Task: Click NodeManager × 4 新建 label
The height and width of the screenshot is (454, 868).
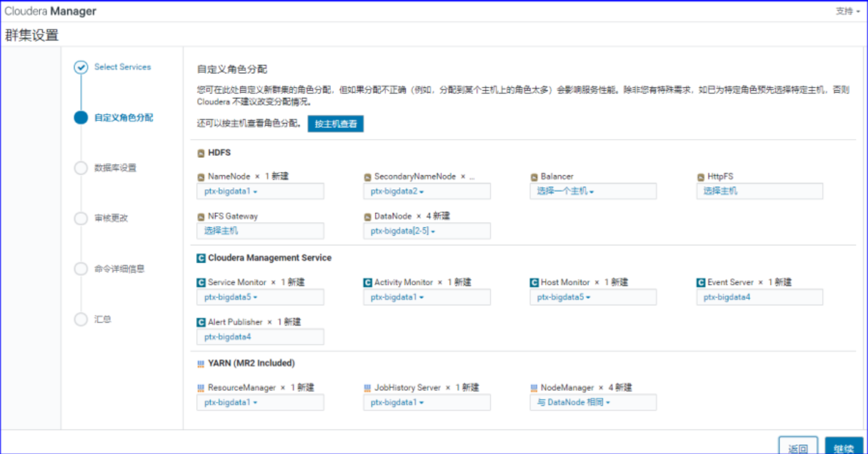Action: (x=587, y=388)
